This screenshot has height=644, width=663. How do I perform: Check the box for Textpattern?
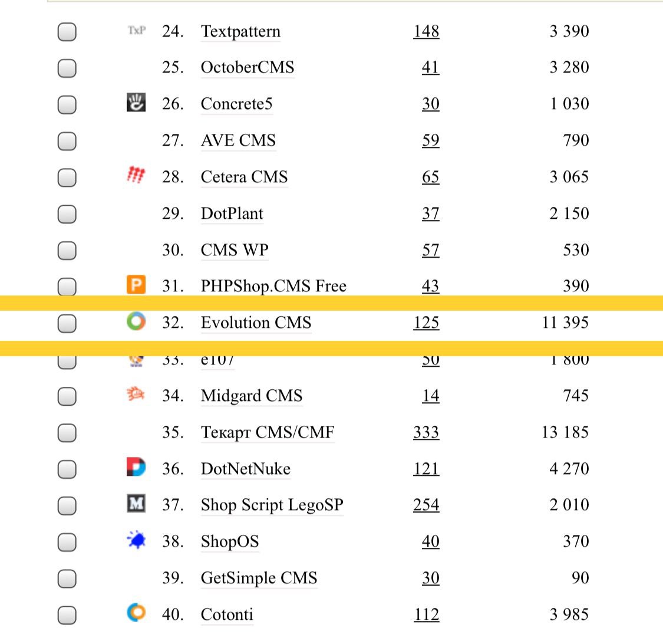point(67,32)
